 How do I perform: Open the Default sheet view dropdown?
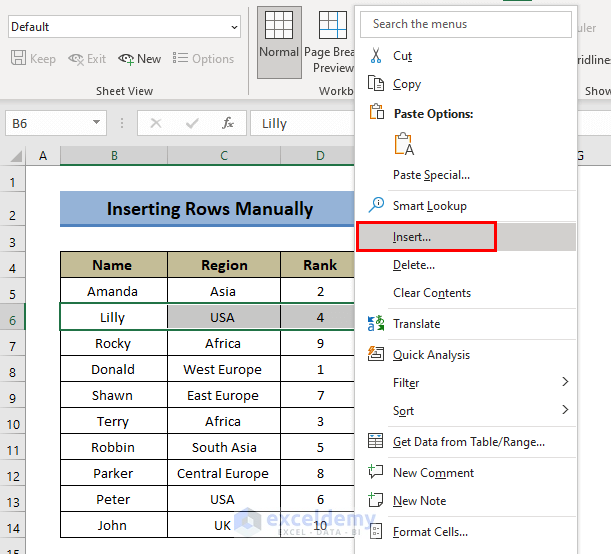233,27
